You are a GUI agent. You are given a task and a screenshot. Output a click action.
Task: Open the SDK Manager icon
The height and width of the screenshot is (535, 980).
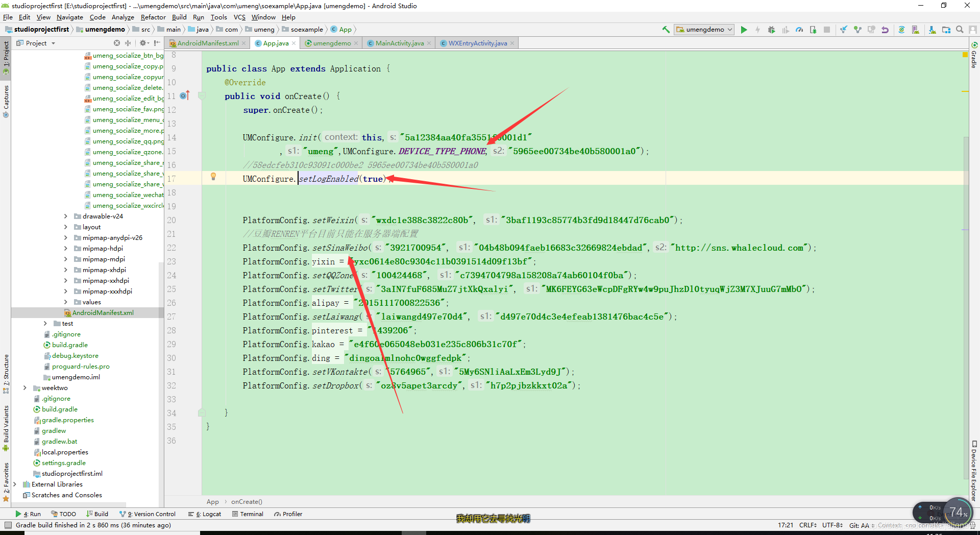click(933, 30)
